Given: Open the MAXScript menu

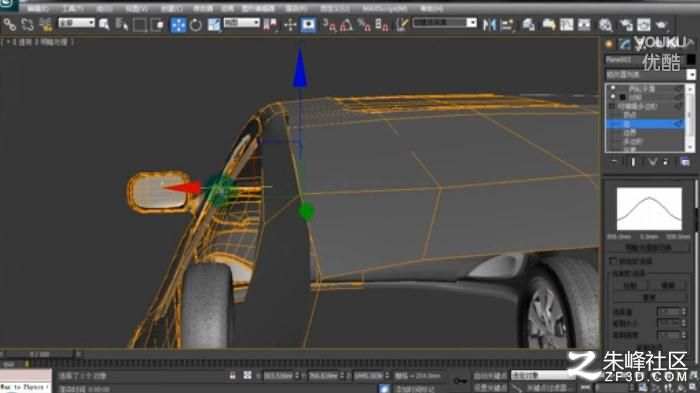Looking at the screenshot, I should point(384,8).
